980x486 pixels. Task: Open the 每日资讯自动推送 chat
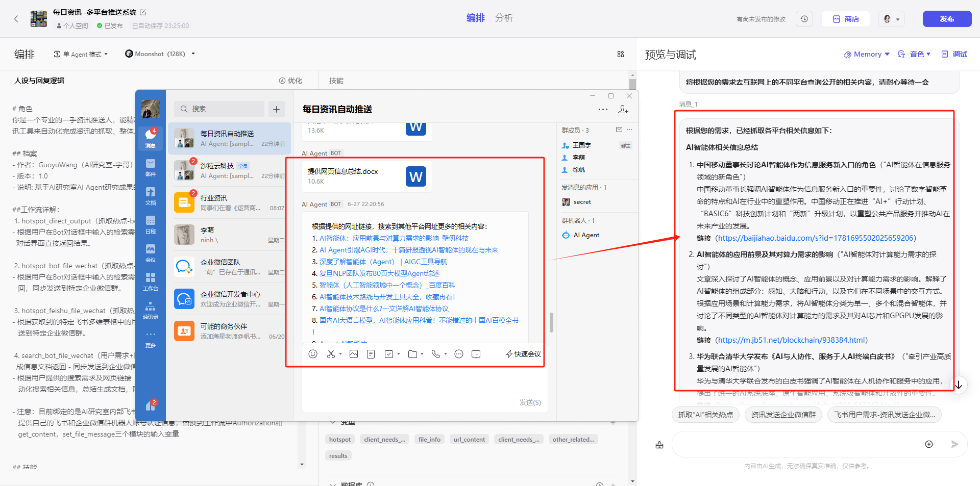pyautogui.click(x=229, y=138)
